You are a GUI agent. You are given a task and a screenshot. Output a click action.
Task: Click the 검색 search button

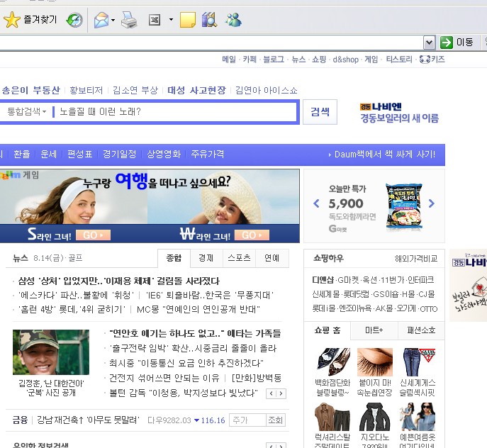click(x=320, y=112)
